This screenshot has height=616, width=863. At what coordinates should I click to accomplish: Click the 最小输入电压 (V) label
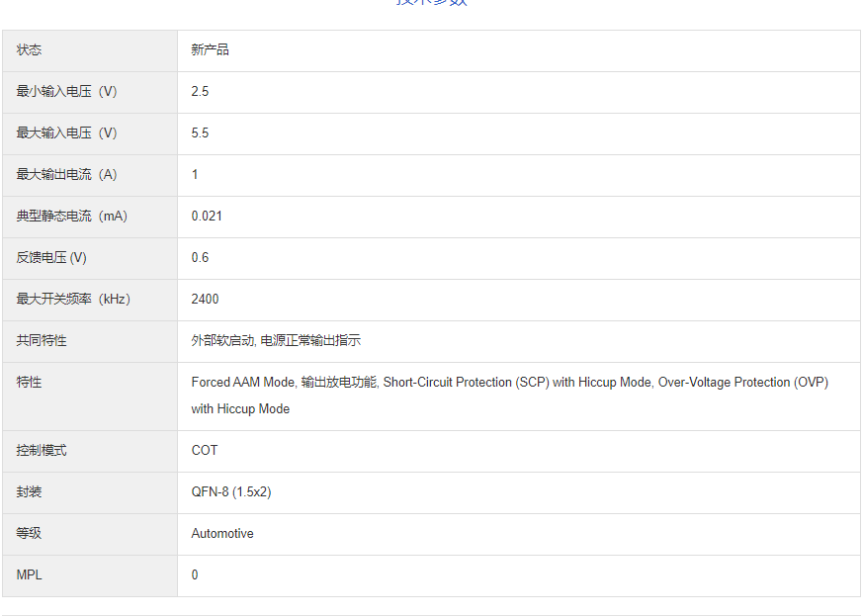pyautogui.click(x=66, y=91)
